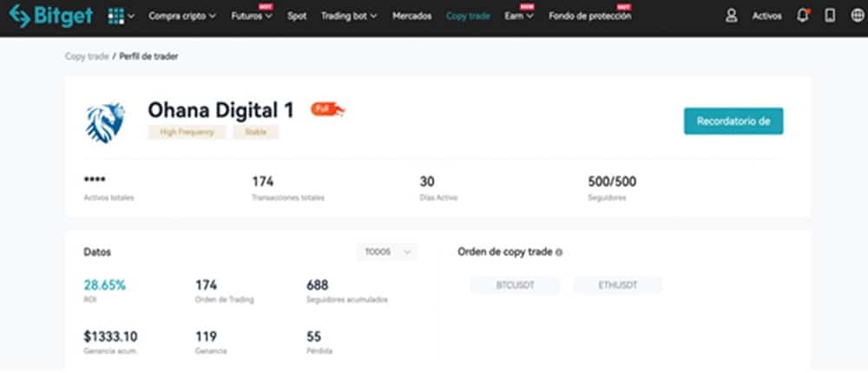Select the ETHUSDT pair tag
The width and height of the screenshot is (868, 373).
click(617, 285)
